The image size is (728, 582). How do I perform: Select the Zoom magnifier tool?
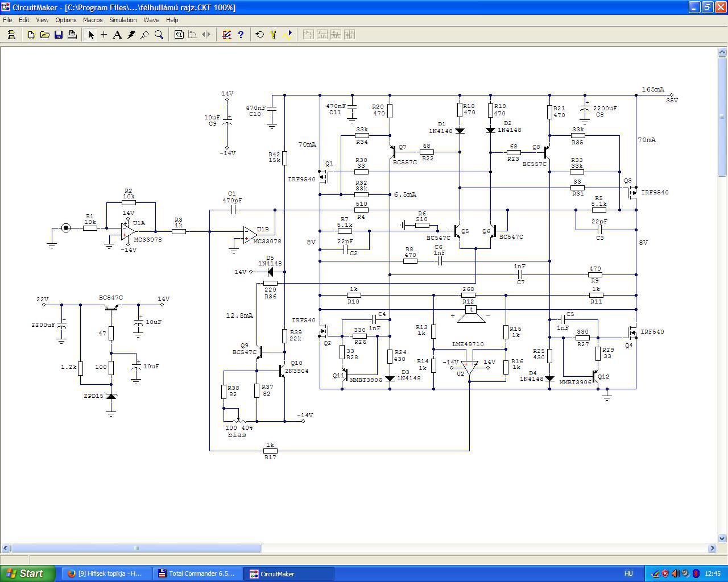pos(159,35)
